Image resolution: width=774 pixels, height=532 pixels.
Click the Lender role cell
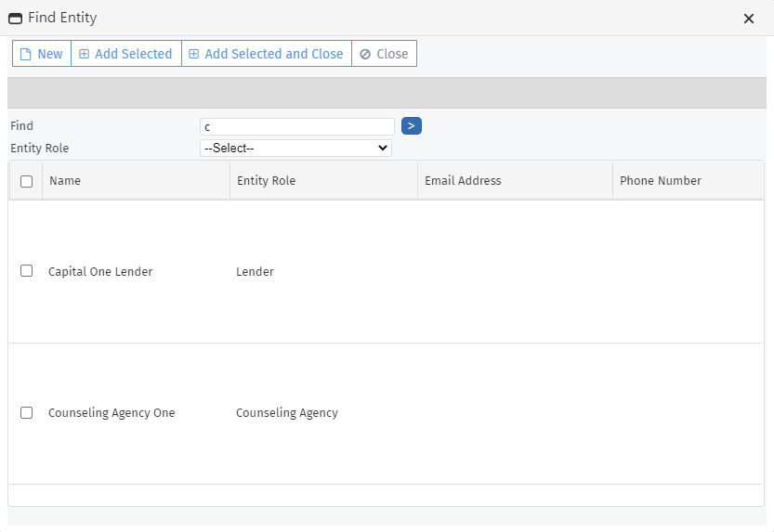pyautogui.click(x=256, y=272)
